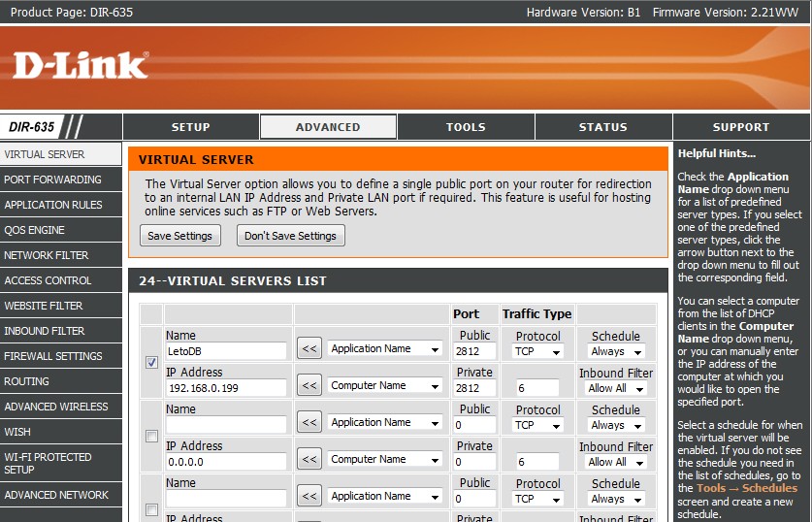812x522 pixels.
Task: Enable the second virtual server checkbox
Action: 151,436
